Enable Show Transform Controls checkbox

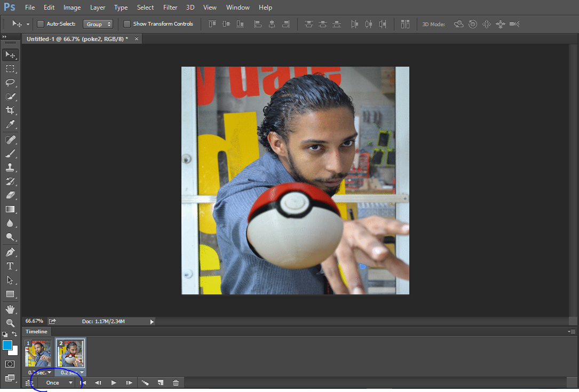(126, 24)
